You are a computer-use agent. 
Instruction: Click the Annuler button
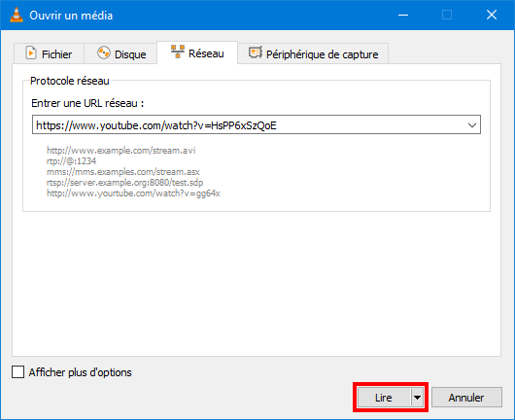466,398
